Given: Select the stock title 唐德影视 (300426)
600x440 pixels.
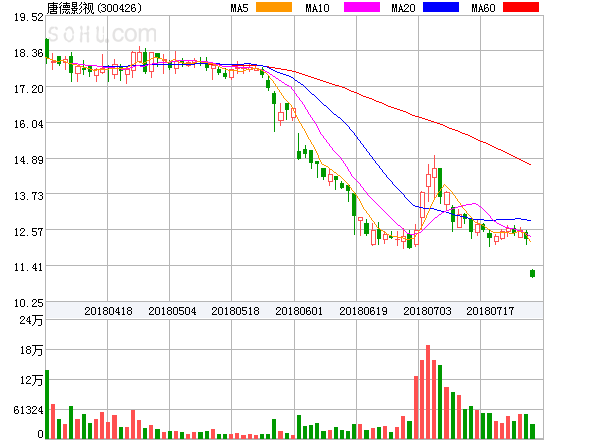Looking at the screenshot, I should (x=94, y=8).
